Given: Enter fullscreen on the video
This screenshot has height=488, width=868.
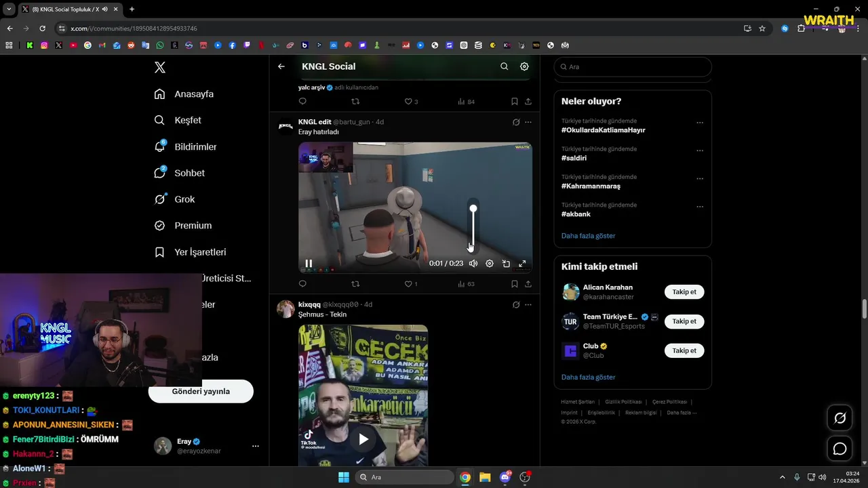Looking at the screenshot, I should [522, 264].
